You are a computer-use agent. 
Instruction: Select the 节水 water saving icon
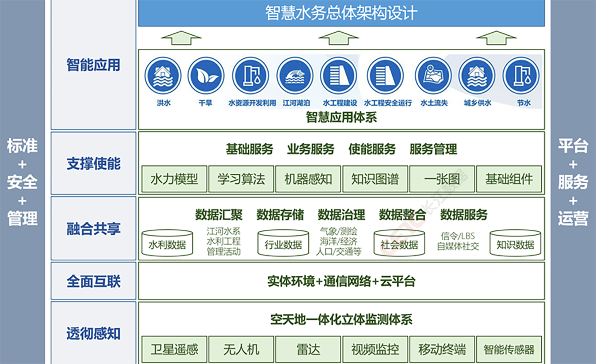521,75
